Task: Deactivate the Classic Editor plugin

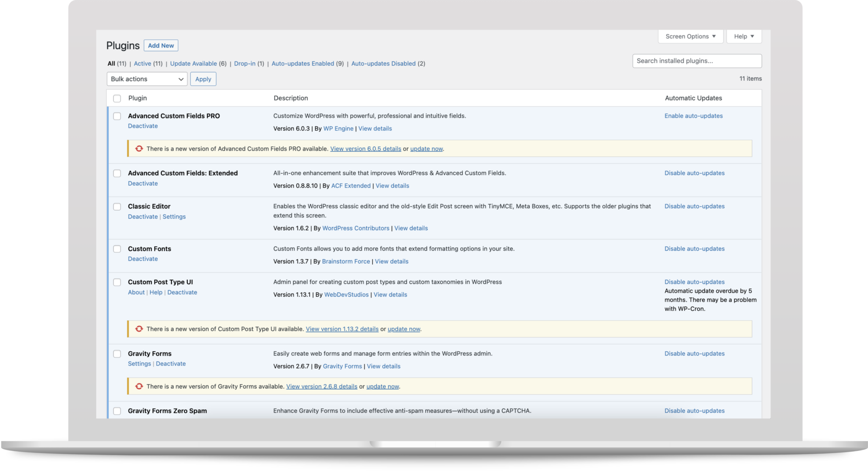Action: point(143,216)
